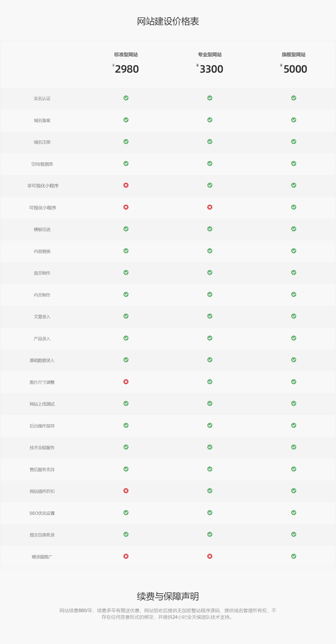Click green check for 可视化小程序 under 旗舰型网站

click(x=294, y=207)
